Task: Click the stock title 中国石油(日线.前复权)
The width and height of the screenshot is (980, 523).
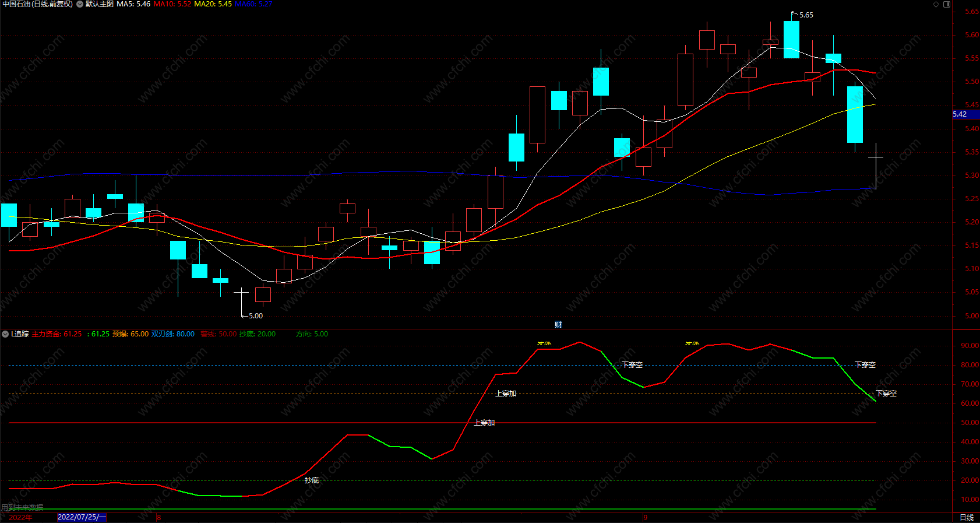Action: pyautogui.click(x=37, y=4)
